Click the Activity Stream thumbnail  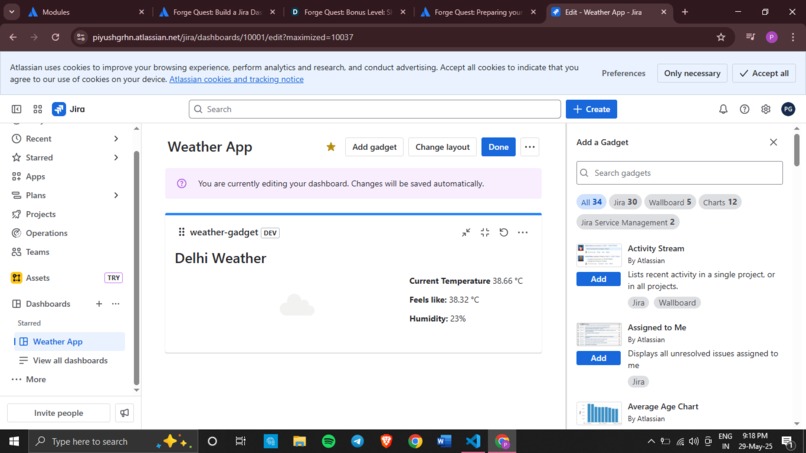598,255
